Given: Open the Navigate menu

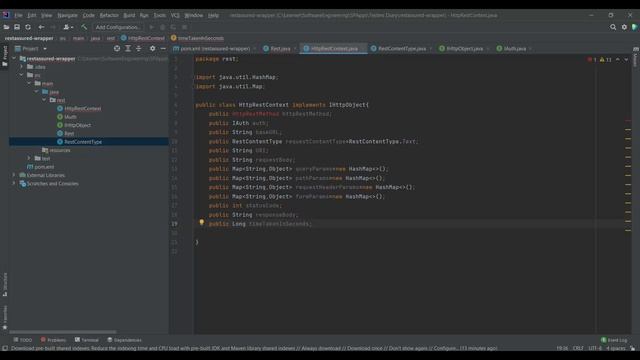Looking at the screenshot, I should pyautogui.click(x=67, y=15).
